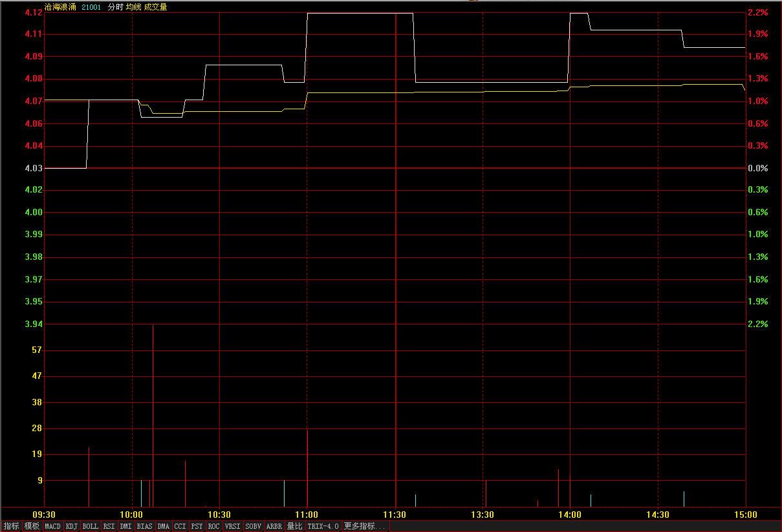This screenshot has height=532, width=782.
Task: Show the BIAS indicator
Action: click(145, 526)
